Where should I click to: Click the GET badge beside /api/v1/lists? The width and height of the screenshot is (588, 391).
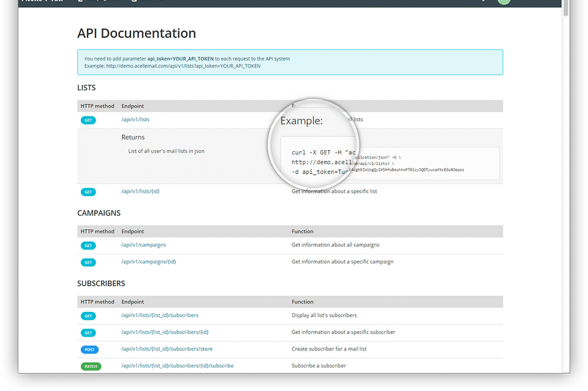[88, 120]
